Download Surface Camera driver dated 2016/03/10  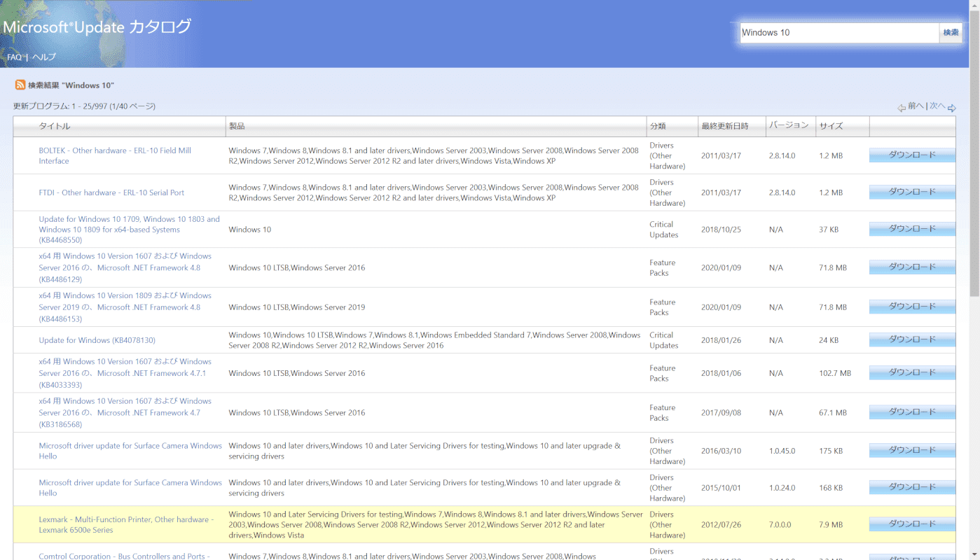click(x=912, y=451)
